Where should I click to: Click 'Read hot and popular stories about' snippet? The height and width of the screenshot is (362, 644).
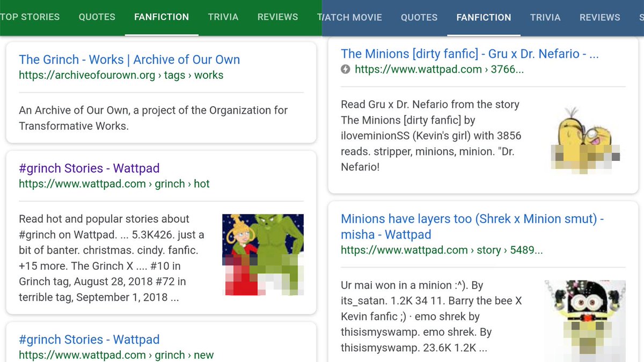(112, 258)
